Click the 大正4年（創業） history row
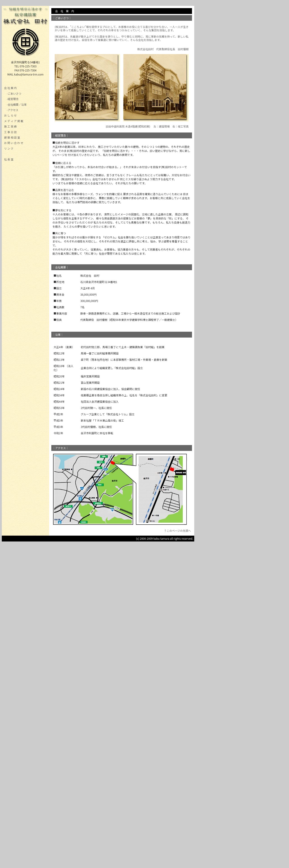Screen dimensions: 289x868 pyautogui.click(x=122, y=347)
